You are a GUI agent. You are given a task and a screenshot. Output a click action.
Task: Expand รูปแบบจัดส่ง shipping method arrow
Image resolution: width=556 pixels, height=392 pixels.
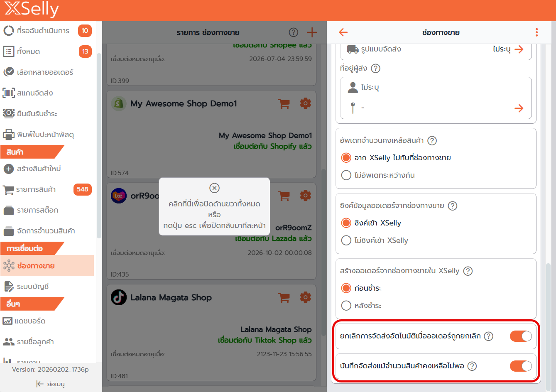coord(519,49)
